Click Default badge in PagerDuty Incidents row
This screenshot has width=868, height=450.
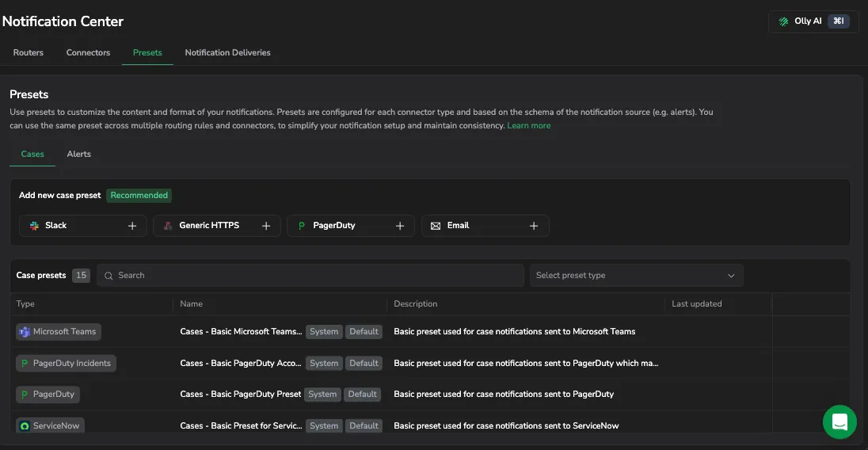point(364,363)
